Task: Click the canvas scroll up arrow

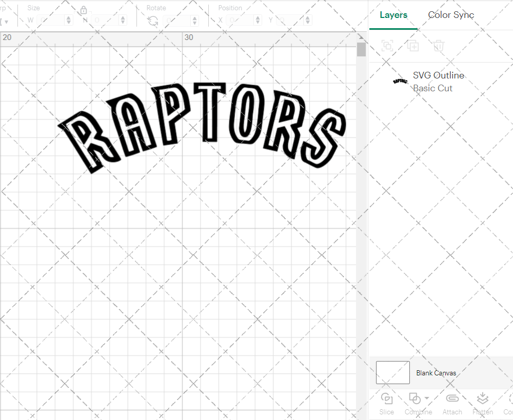Action: pos(361,36)
